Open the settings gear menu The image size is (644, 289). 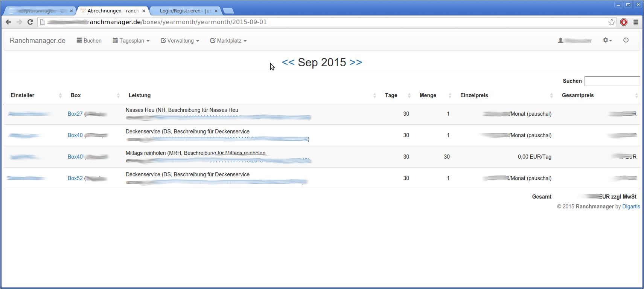pyautogui.click(x=607, y=40)
